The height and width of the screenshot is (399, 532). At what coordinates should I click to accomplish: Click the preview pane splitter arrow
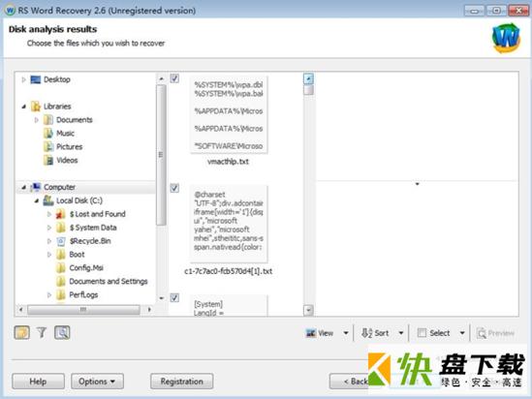pos(418,184)
